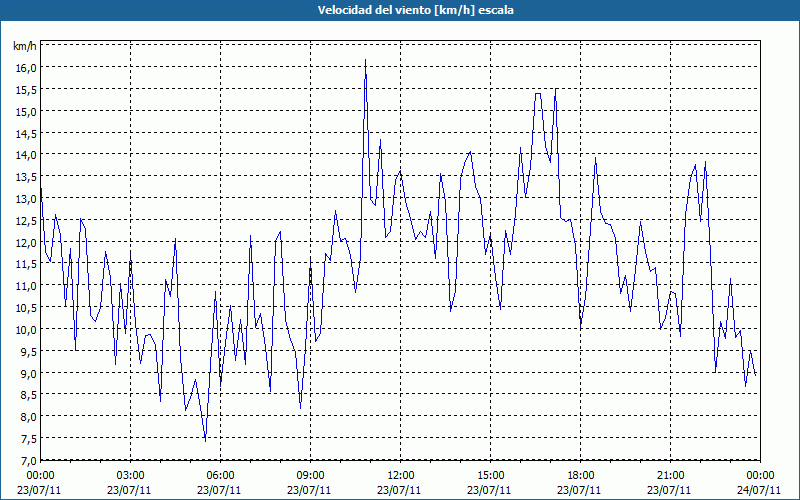
Task: Click the 11,0 y-axis value
Action: [25, 286]
